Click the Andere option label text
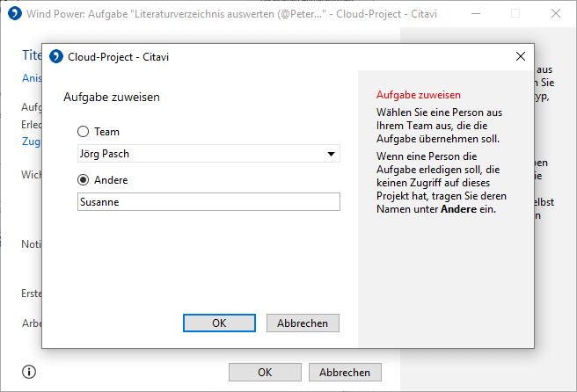 (111, 180)
